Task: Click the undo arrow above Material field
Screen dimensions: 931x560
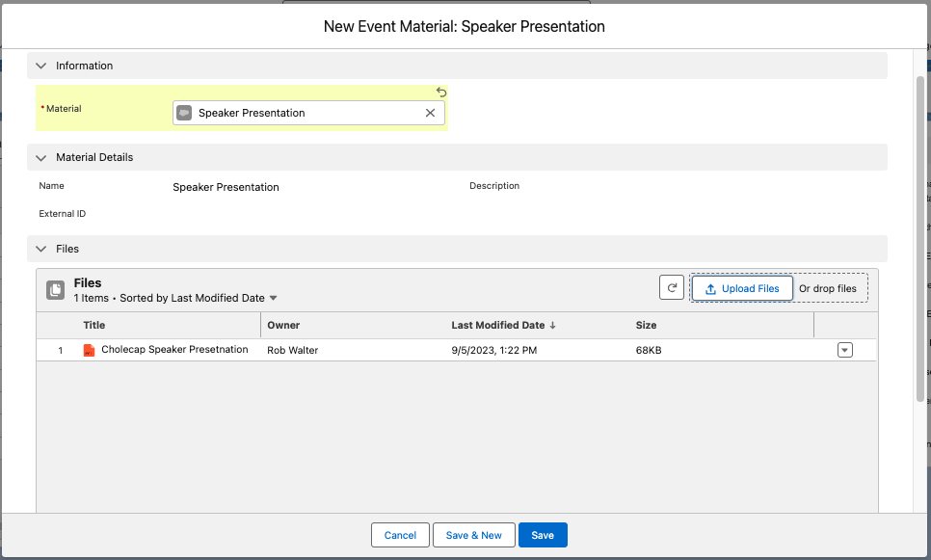Action: [x=441, y=93]
